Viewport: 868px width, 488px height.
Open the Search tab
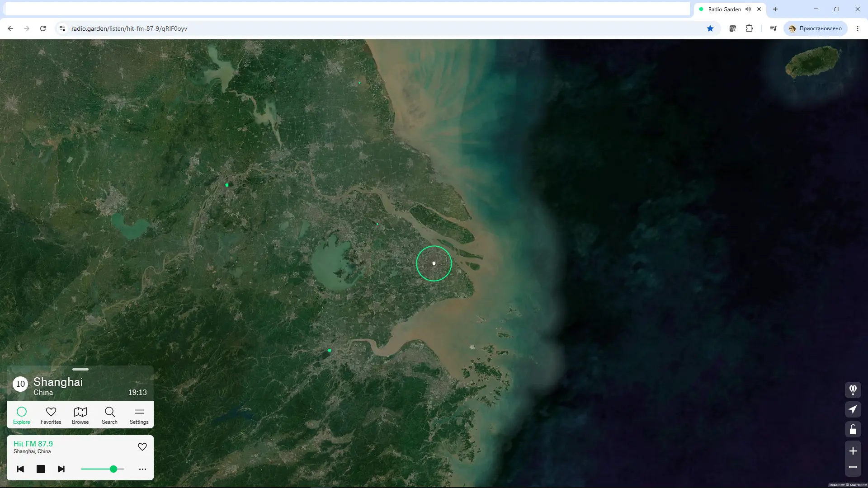coord(109,415)
